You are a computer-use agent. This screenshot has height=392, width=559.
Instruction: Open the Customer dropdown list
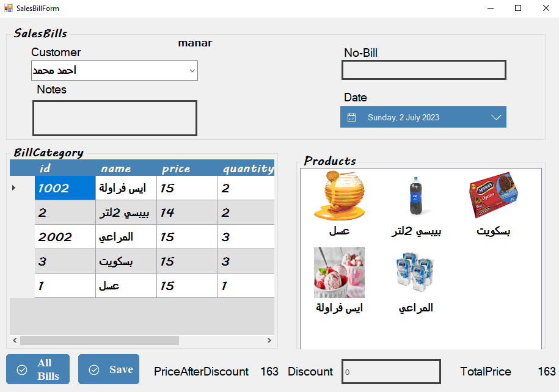pyautogui.click(x=191, y=70)
